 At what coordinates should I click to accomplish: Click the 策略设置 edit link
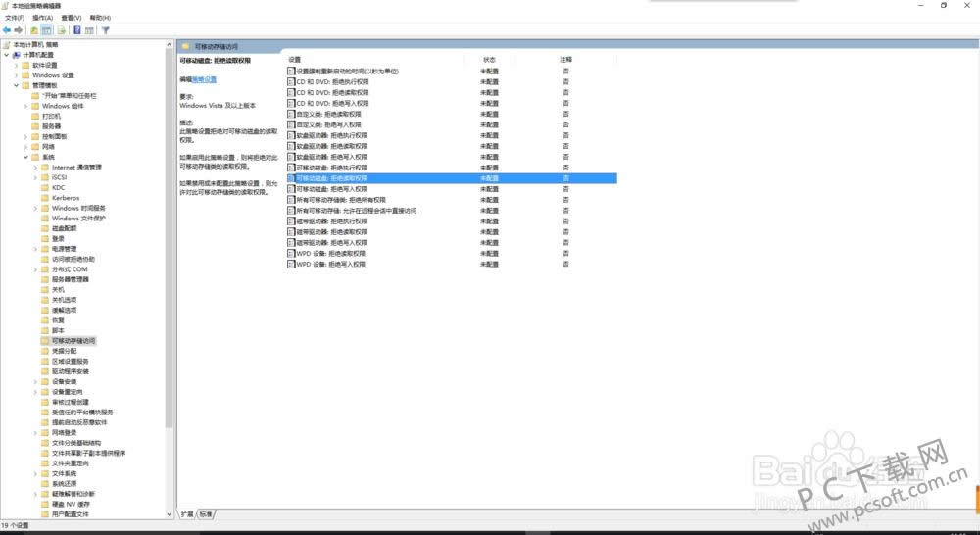coord(204,78)
